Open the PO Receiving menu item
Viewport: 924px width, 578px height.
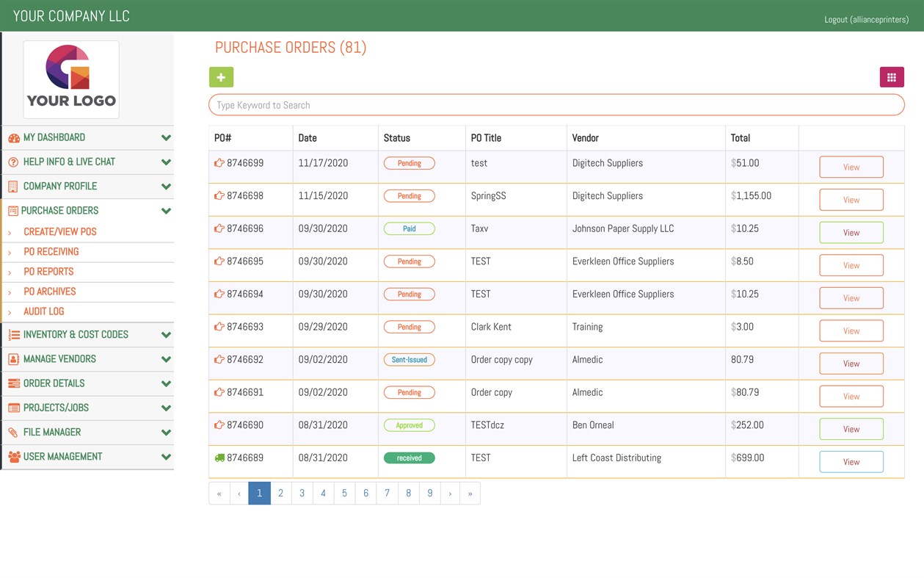click(53, 251)
